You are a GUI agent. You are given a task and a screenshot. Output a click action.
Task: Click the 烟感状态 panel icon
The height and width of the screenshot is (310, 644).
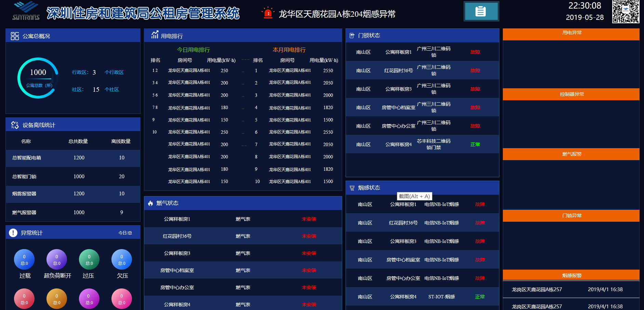[x=352, y=188]
